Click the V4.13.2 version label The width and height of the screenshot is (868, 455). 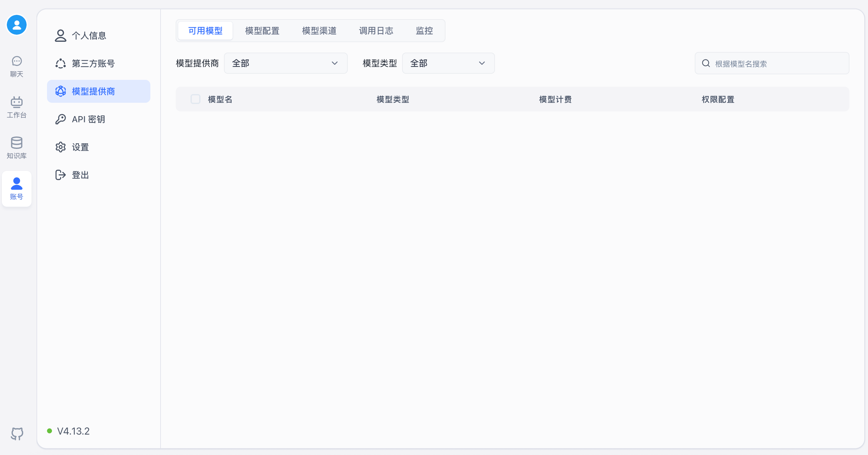coord(73,431)
